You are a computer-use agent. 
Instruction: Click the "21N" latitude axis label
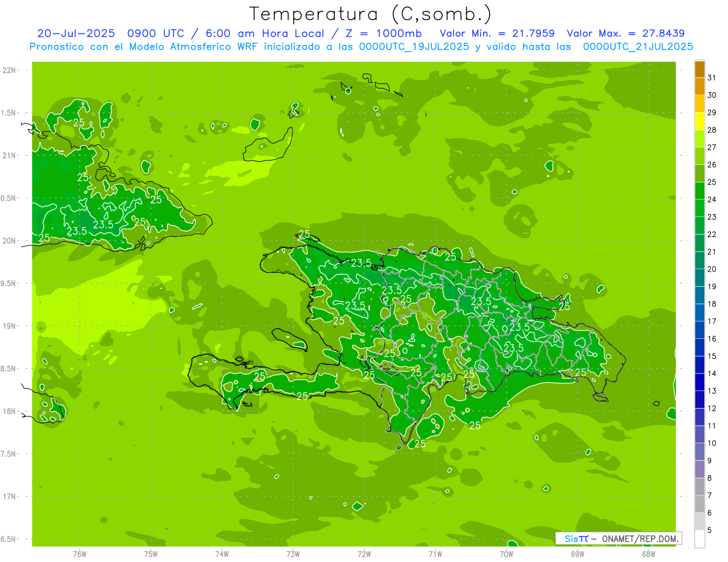(10, 155)
